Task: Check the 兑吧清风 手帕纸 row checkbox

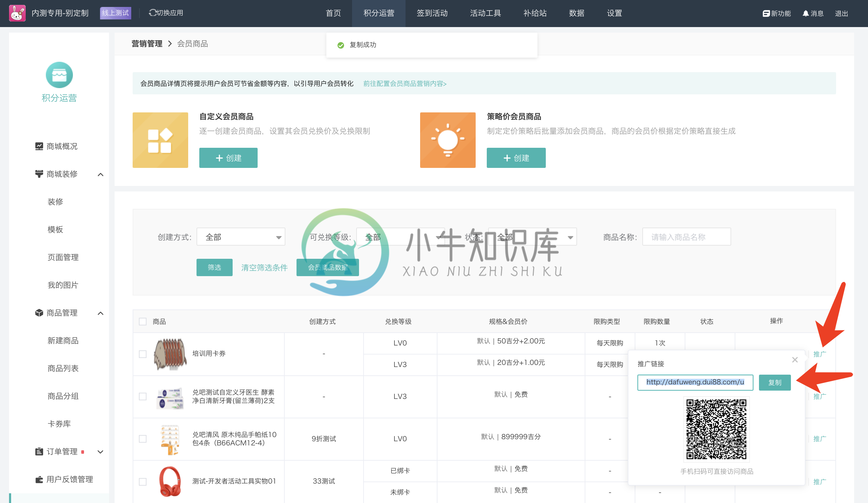Action: 143,439
